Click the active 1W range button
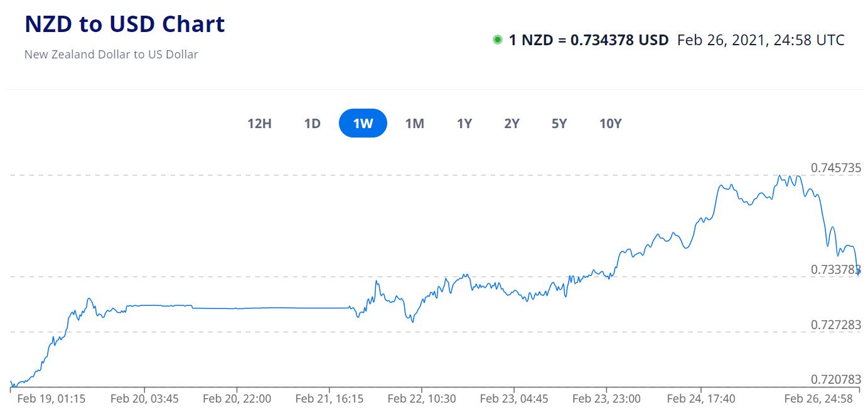868x412 pixels. pyautogui.click(x=363, y=124)
